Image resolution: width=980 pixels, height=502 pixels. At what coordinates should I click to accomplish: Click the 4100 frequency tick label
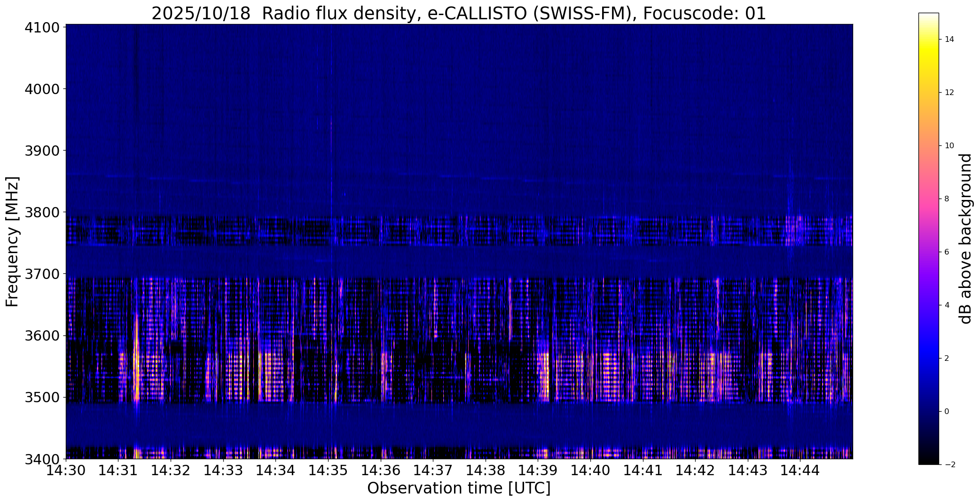(42, 27)
